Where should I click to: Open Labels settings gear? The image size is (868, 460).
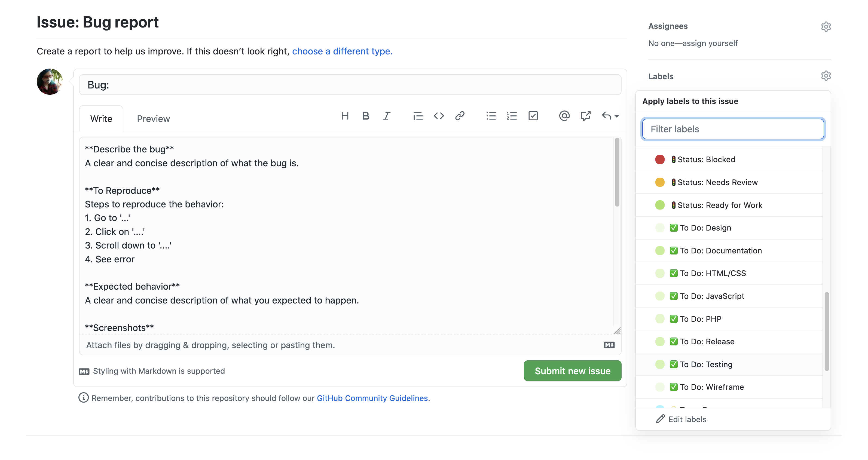tap(826, 76)
